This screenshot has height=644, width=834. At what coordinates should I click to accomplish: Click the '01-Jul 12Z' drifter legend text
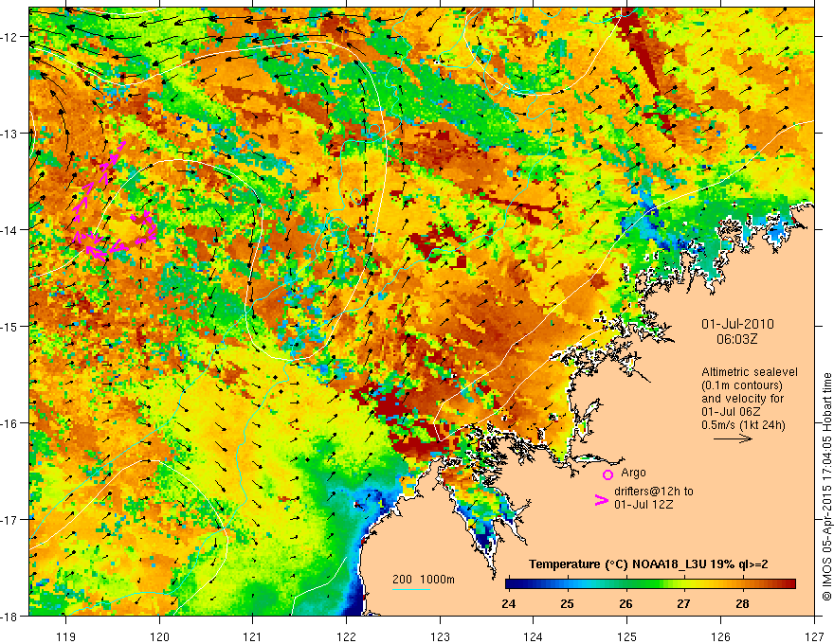[644, 504]
